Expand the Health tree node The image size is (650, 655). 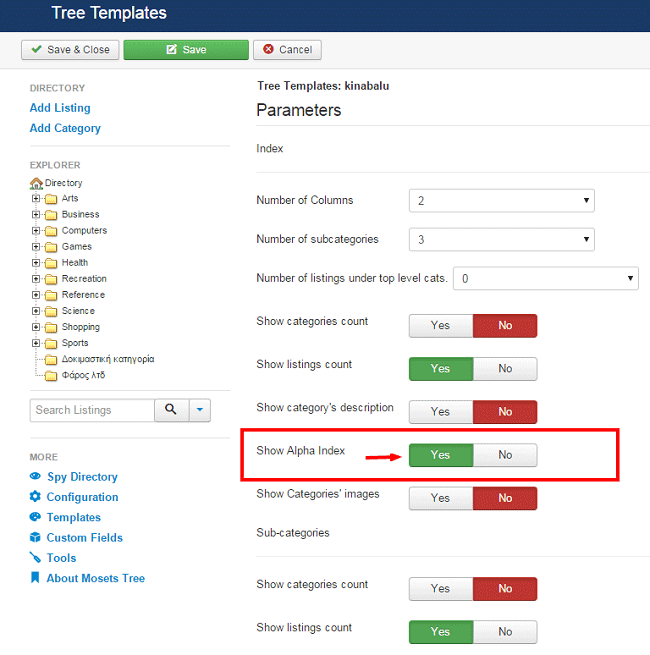coord(36,263)
